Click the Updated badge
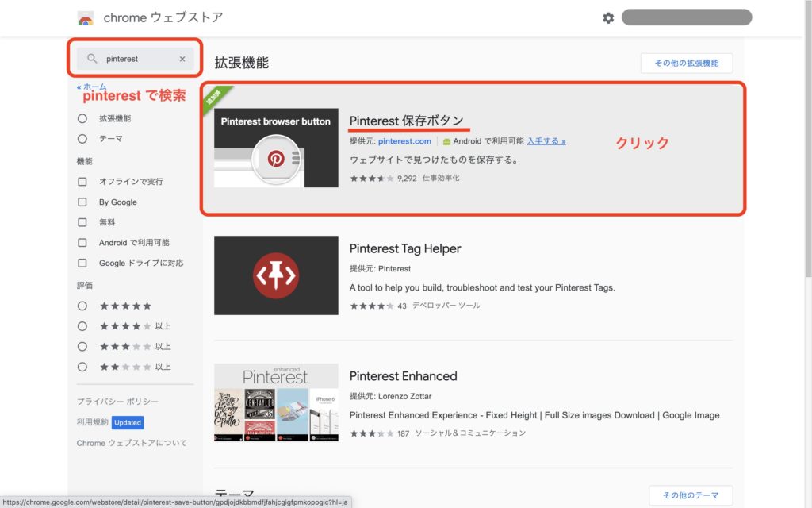 point(128,422)
